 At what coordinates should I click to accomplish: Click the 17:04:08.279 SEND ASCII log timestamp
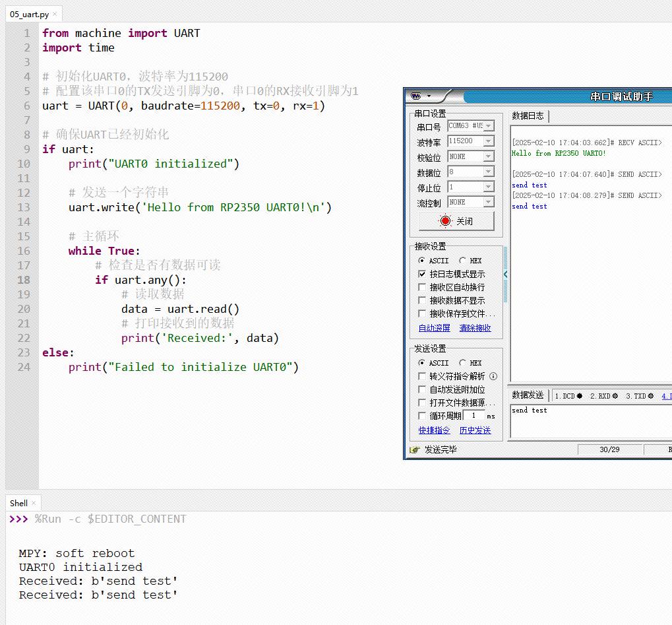pos(587,195)
